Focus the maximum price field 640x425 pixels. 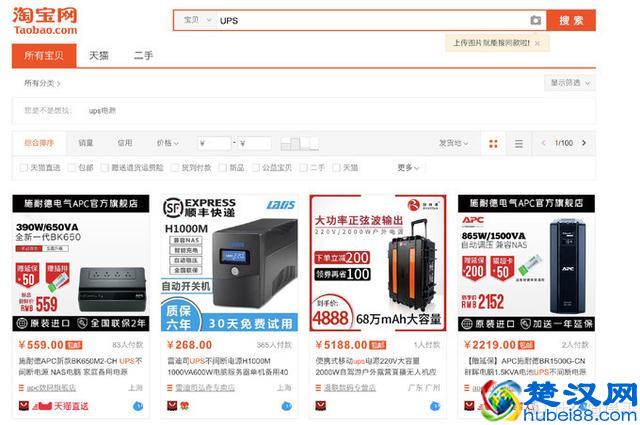tap(254, 143)
